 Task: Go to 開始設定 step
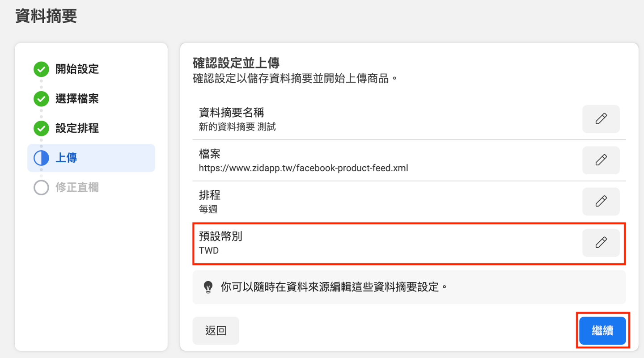[x=77, y=69]
